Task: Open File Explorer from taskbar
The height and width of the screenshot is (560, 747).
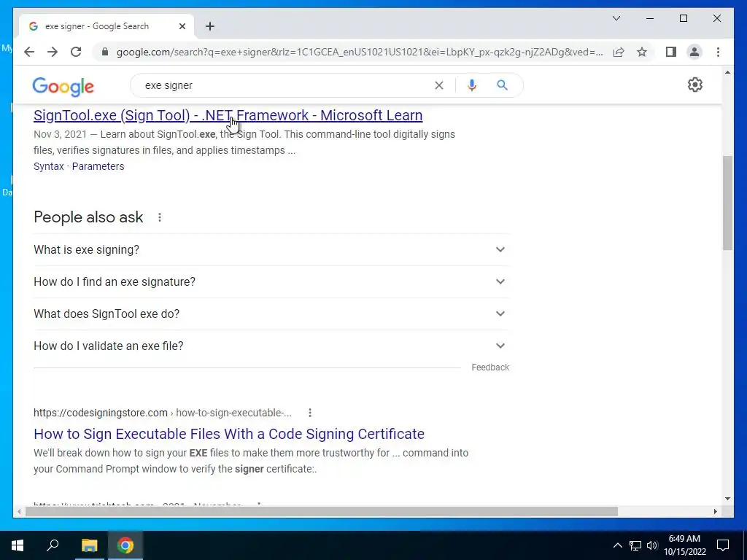Action: (x=89, y=545)
